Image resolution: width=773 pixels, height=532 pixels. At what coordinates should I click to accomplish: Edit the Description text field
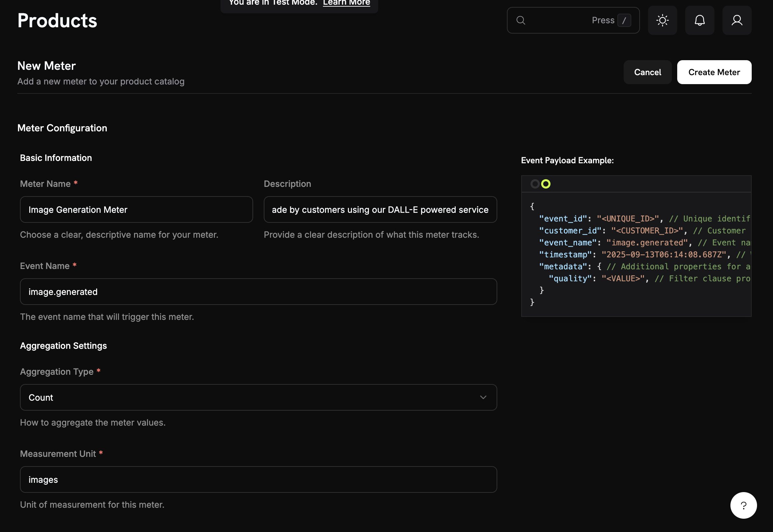click(380, 209)
